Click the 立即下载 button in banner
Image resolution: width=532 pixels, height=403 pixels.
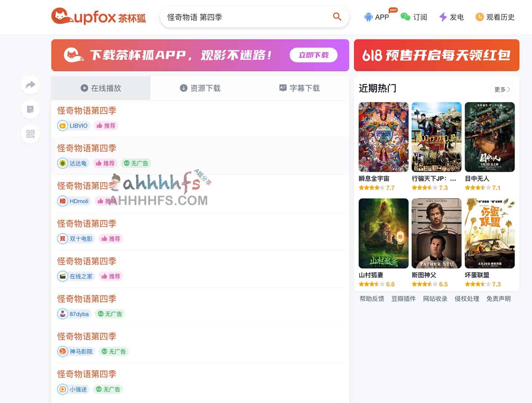click(313, 55)
